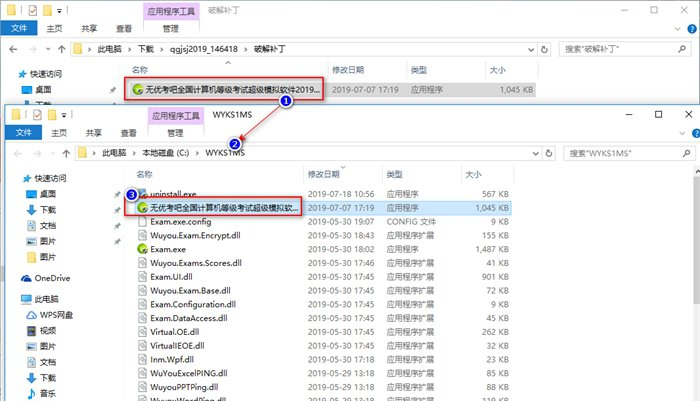Go up one folder in the 破解补丁 window
This screenshot has width=700, height=417.
coord(62,49)
